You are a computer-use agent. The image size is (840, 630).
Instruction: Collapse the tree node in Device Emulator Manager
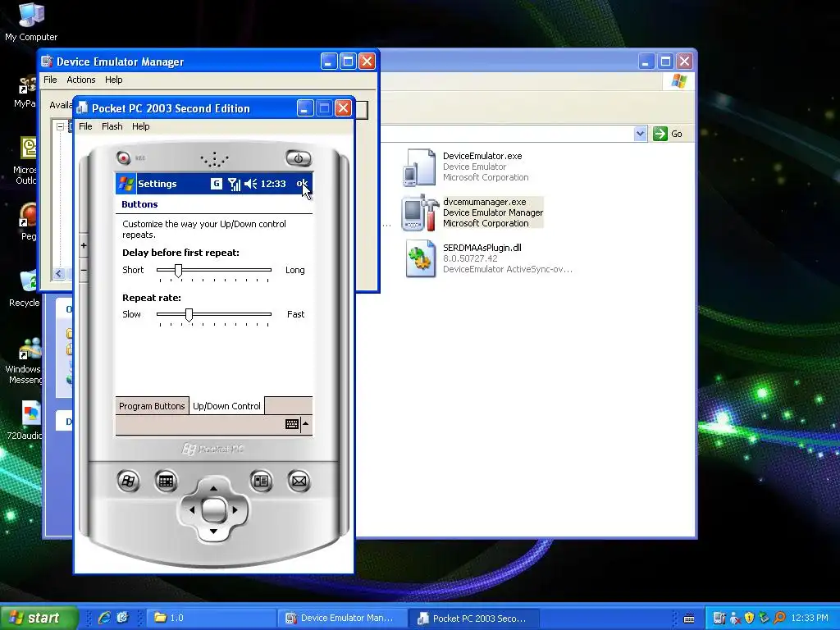tap(60, 127)
